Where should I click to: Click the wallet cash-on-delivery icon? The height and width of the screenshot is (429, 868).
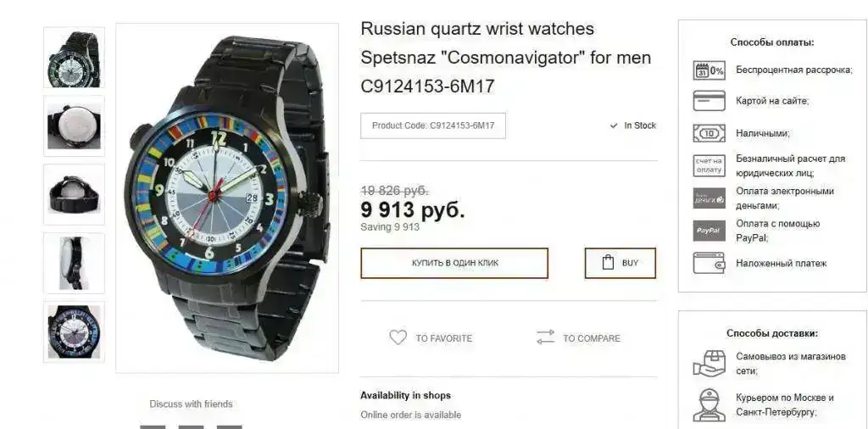709,263
